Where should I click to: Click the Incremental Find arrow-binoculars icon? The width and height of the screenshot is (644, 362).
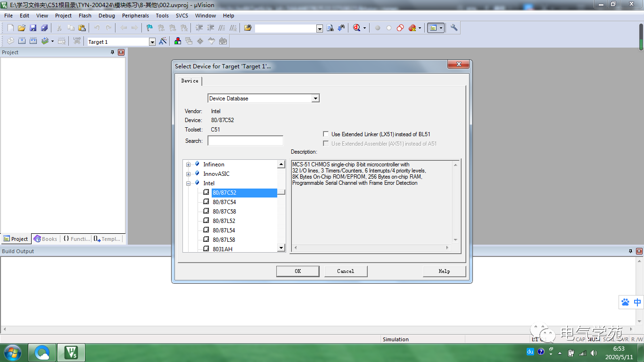[341, 28]
